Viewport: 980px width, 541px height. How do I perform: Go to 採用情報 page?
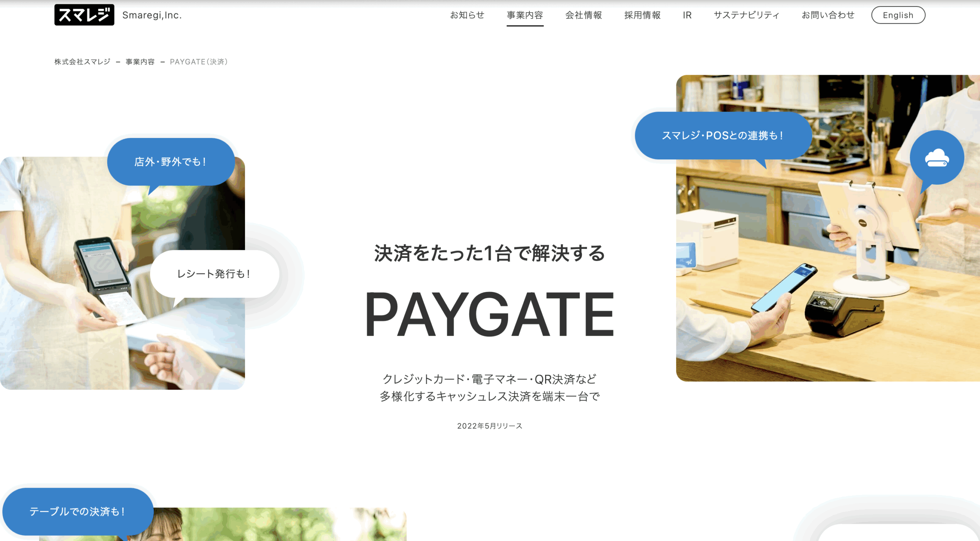tap(642, 15)
